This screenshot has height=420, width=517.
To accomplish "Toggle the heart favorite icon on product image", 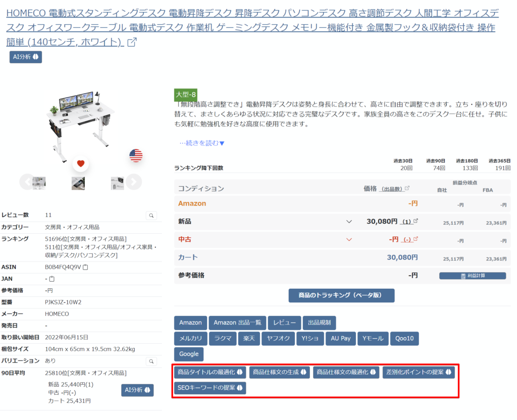I will pyautogui.click(x=80, y=163).
